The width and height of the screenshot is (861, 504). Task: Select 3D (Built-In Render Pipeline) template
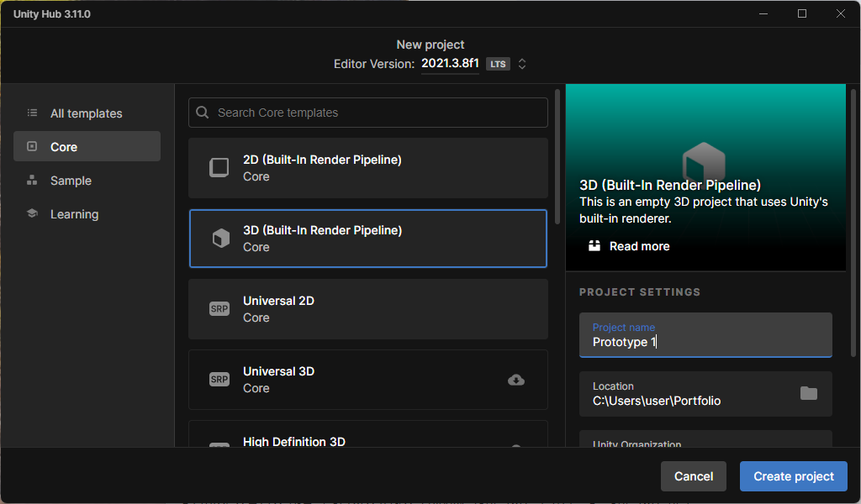pyautogui.click(x=368, y=239)
